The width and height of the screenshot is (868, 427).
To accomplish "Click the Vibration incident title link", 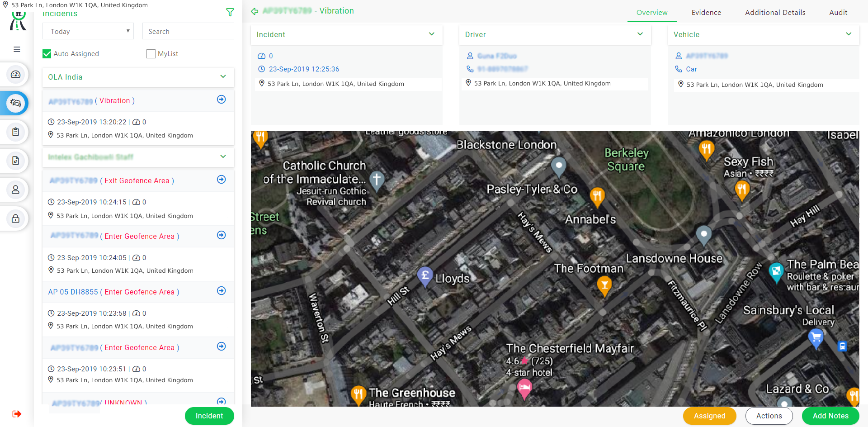I will pos(92,101).
